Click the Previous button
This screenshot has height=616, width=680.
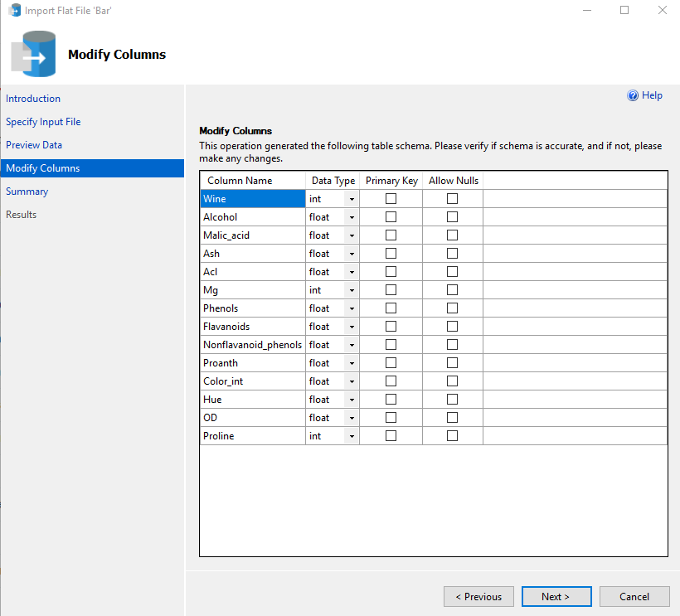[478, 596]
